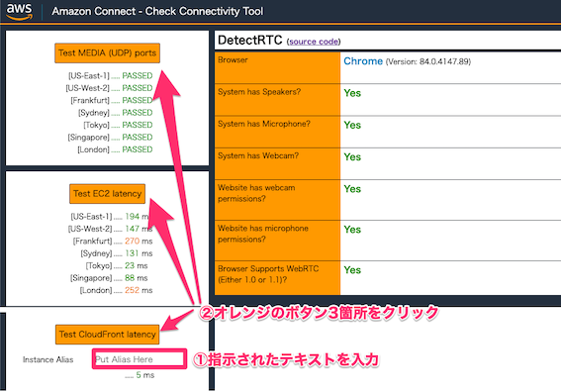Screen dimensions: 561x392
Task: Click Test MEDIA (UDP) ports button
Action: (107, 53)
